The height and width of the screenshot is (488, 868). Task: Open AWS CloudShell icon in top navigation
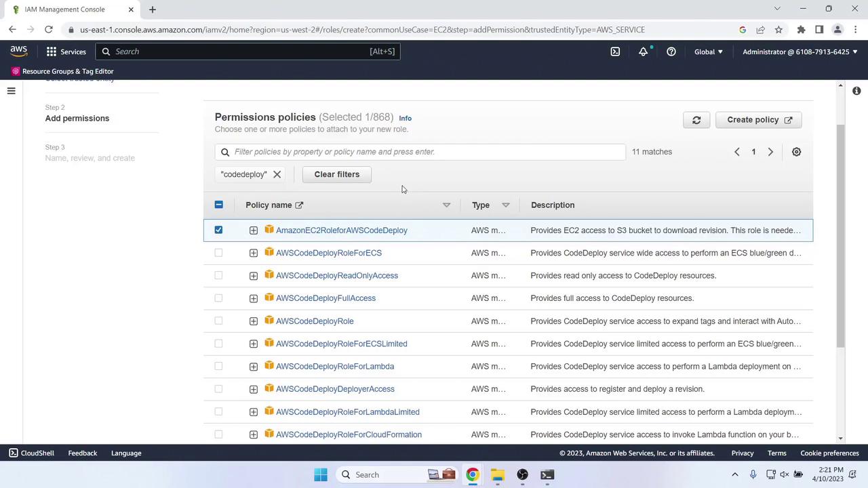pyautogui.click(x=615, y=52)
